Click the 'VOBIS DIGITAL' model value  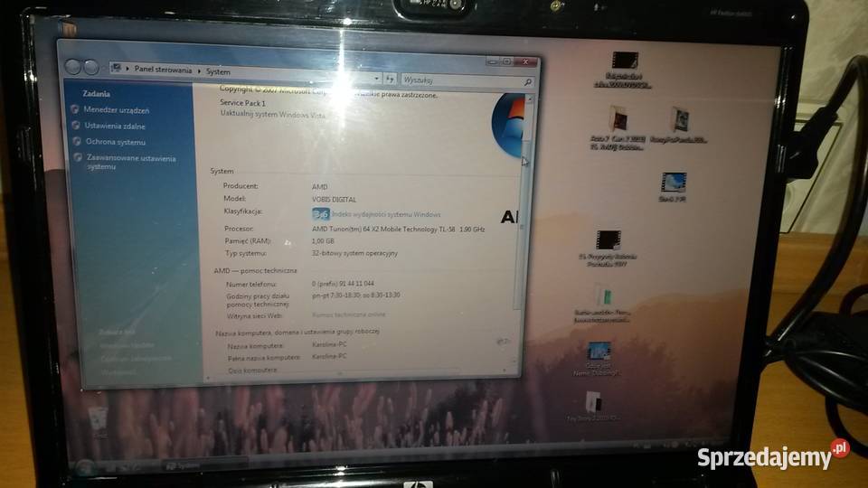(334, 199)
